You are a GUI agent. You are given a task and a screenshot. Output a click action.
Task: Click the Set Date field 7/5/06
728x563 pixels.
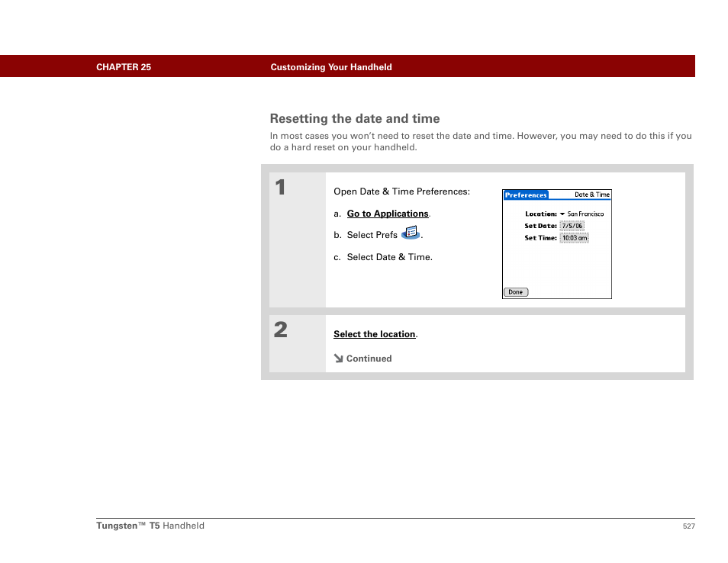pyautogui.click(x=572, y=226)
